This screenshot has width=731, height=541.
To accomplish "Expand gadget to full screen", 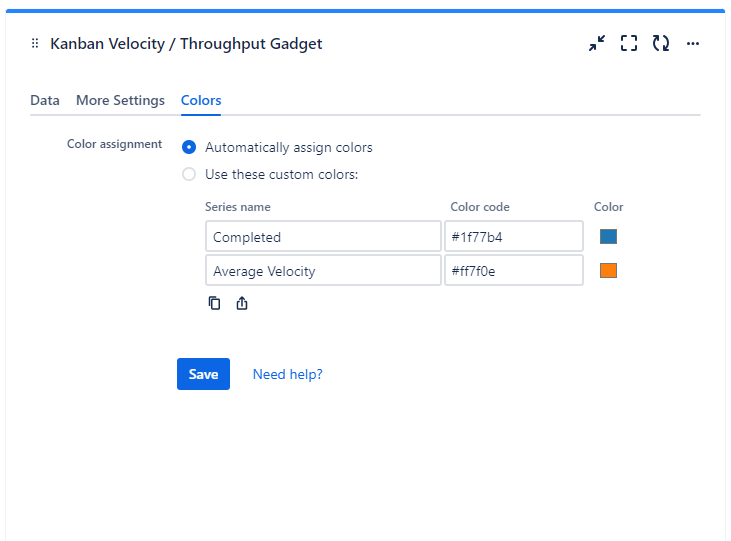I will (629, 43).
